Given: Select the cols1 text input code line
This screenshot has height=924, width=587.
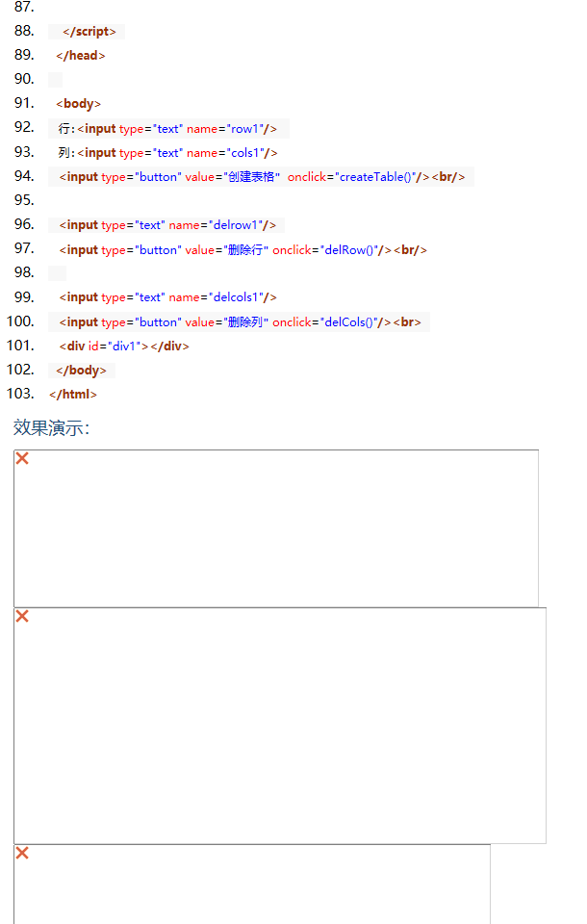Looking at the screenshot, I should tap(168, 153).
